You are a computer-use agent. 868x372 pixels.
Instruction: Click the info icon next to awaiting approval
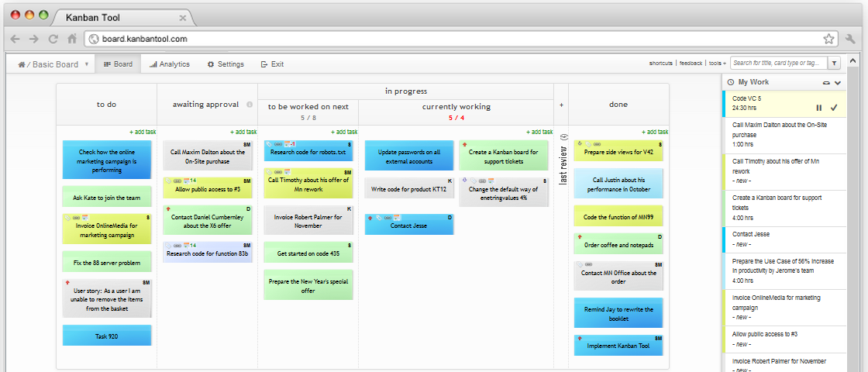pos(249,105)
